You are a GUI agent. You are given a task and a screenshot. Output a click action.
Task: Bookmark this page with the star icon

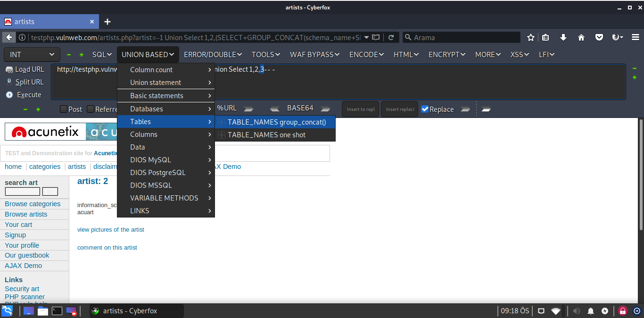pos(531,37)
